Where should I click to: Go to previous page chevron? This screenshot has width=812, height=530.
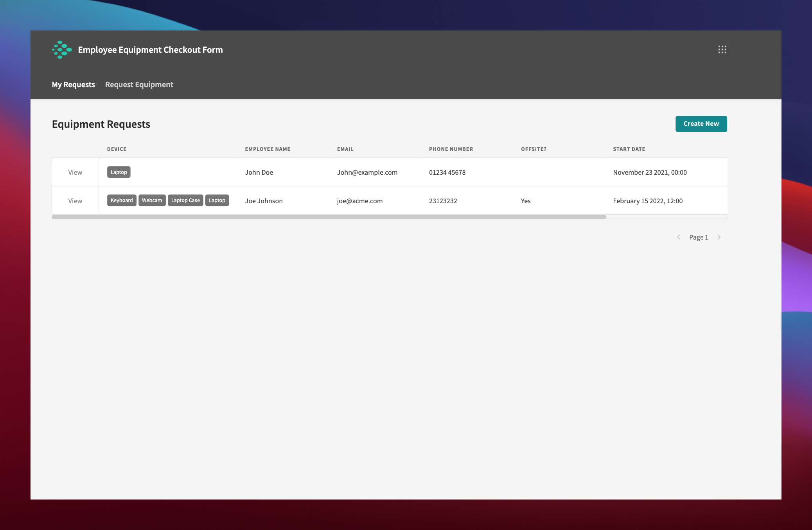(x=679, y=237)
